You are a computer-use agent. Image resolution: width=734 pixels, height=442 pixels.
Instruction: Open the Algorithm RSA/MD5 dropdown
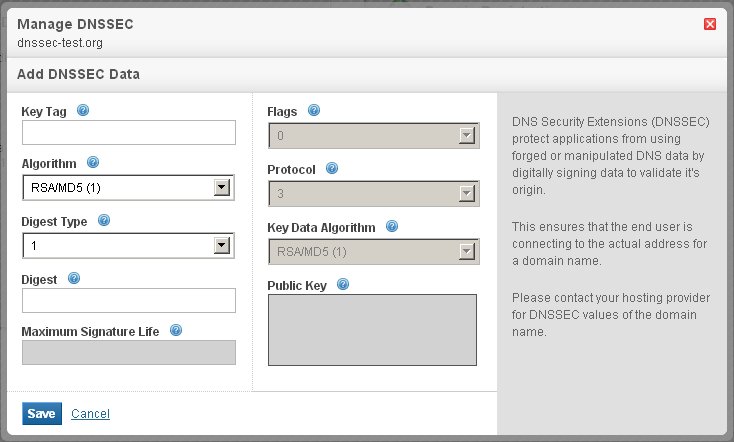[x=128, y=188]
